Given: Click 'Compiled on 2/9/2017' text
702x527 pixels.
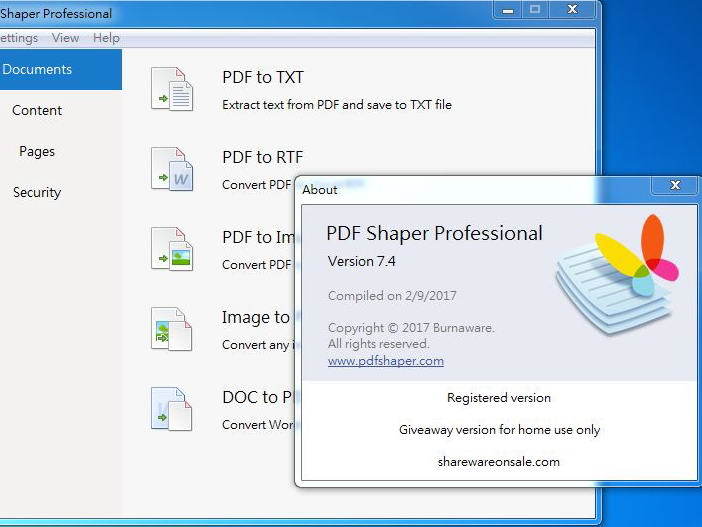Looking at the screenshot, I should click(x=392, y=296).
